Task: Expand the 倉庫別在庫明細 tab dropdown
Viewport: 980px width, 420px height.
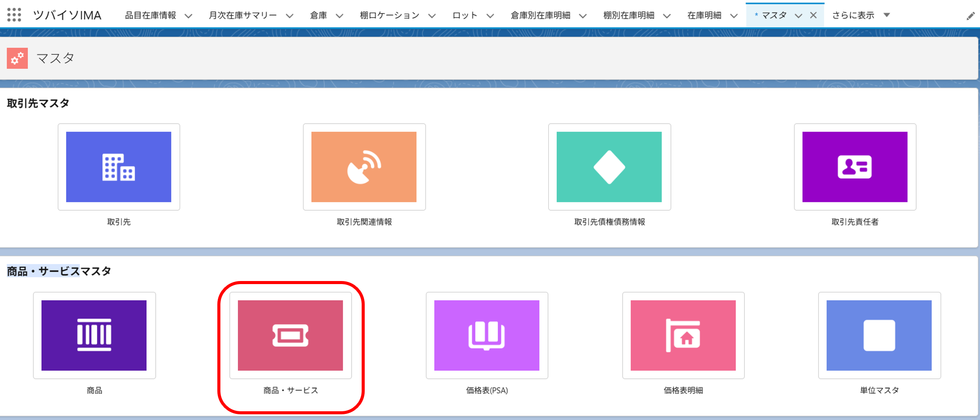Action: click(x=583, y=16)
